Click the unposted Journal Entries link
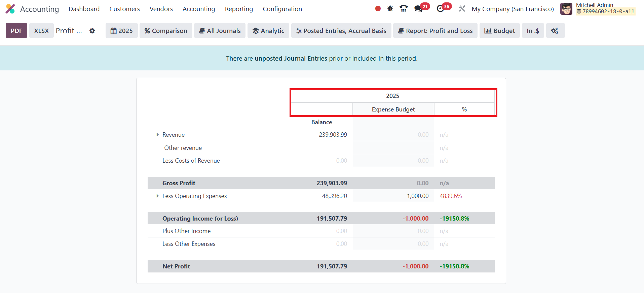The height and width of the screenshot is (293, 644). coord(291,58)
